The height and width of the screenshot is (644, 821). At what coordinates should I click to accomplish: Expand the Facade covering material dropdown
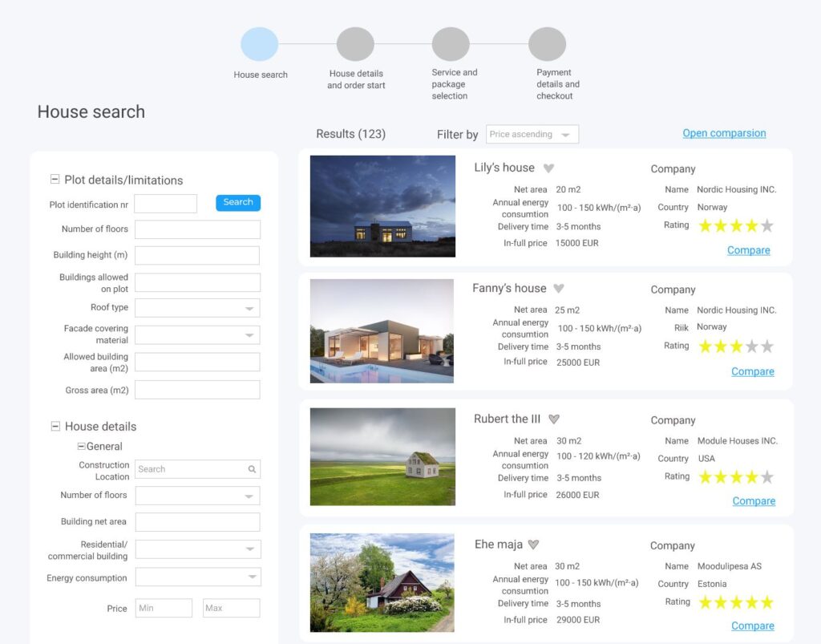(250, 334)
